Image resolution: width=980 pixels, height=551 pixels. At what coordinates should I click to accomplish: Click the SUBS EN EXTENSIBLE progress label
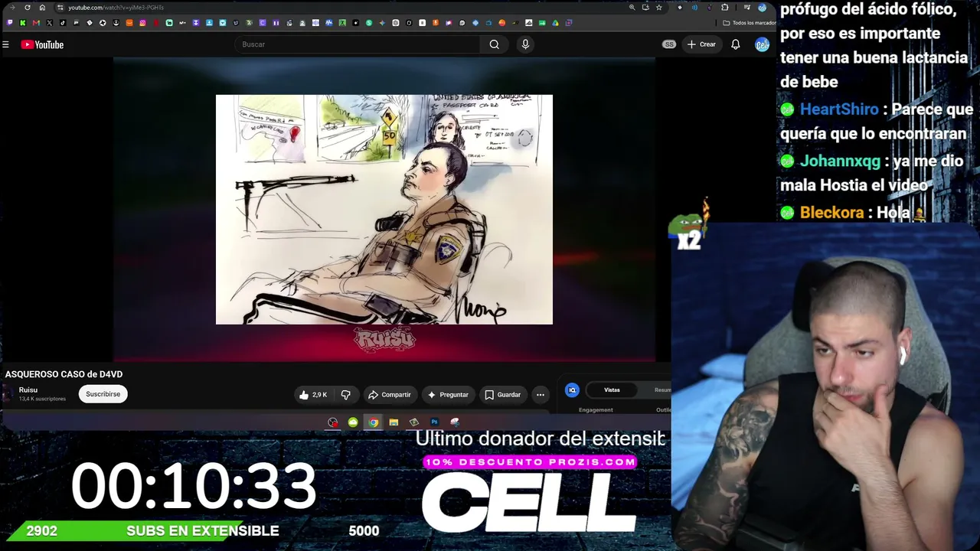(203, 531)
